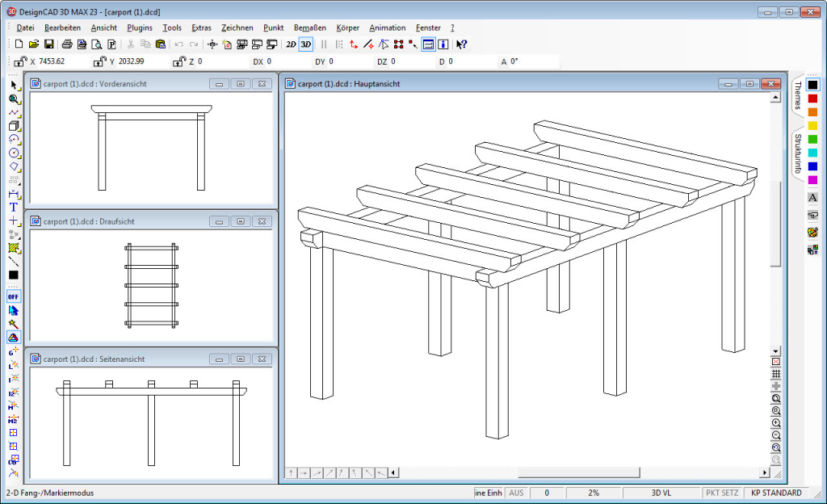The height and width of the screenshot is (504, 827).
Task: Click the info box toolbar icon
Action: pos(443,44)
